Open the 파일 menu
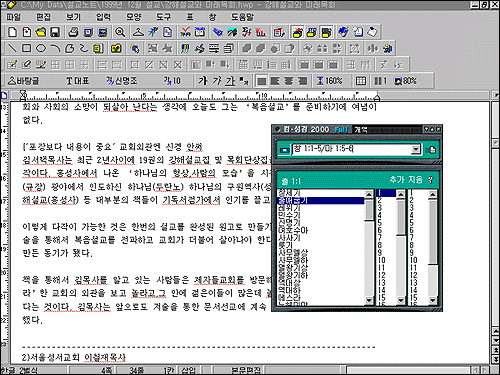Viewport: 500px width, 375px height. coord(14,17)
